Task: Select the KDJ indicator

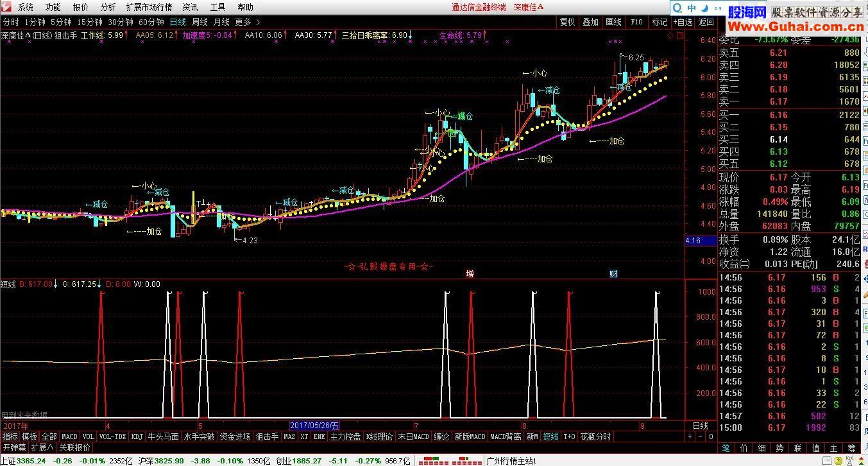Action: tap(137, 436)
